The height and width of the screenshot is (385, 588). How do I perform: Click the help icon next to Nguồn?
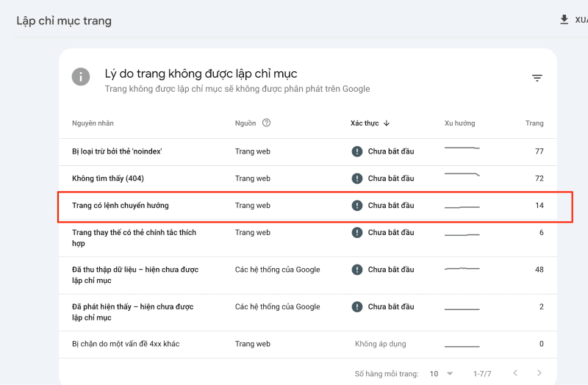pos(266,123)
